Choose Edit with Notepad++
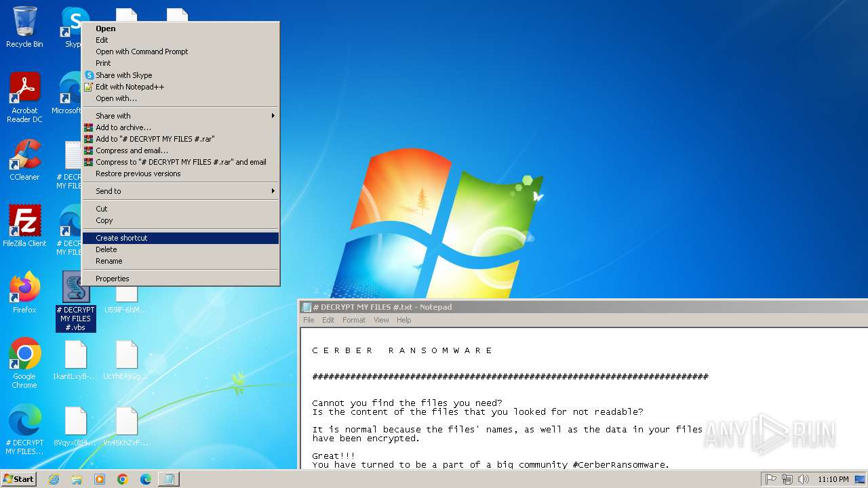The image size is (868, 488). [x=180, y=87]
